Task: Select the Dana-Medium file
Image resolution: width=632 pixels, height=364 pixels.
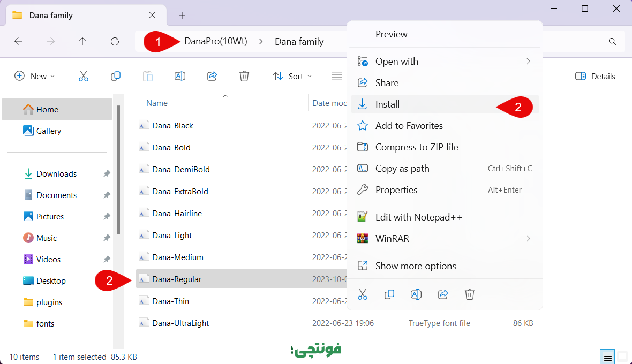Action: [178, 257]
